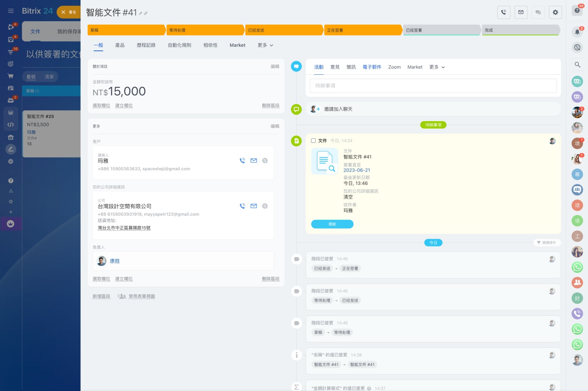
Task: Click 編輯 in 關於項目 section
Action: coord(275,67)
